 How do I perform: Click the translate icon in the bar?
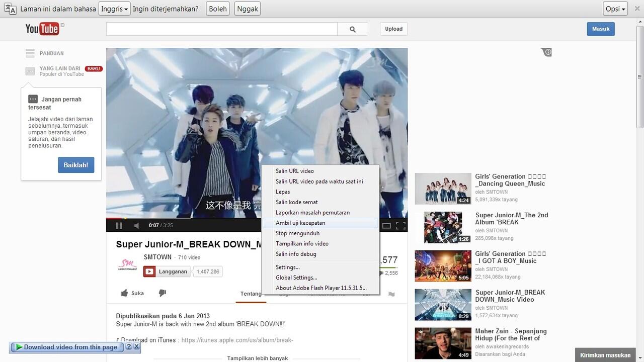pos(10,9)
